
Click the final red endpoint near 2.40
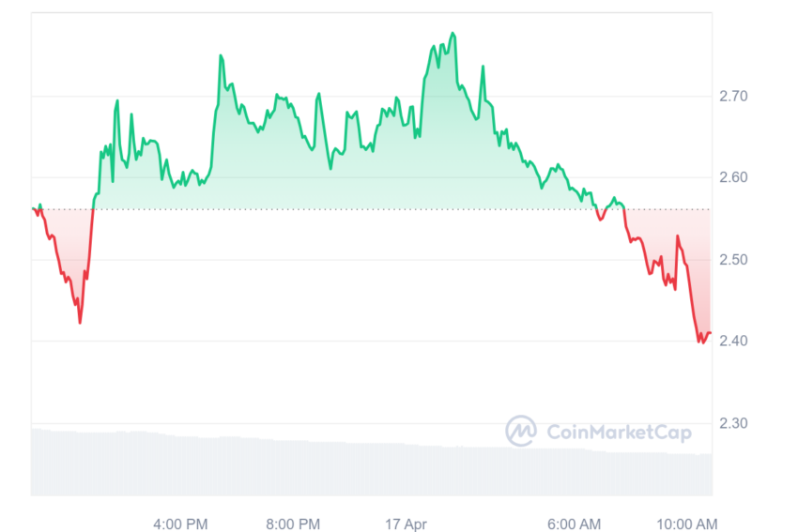point(710,333)
